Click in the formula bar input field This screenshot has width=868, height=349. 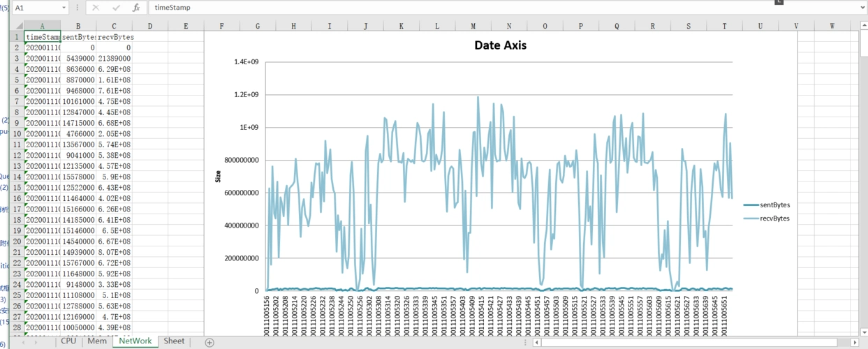(489, 8)
